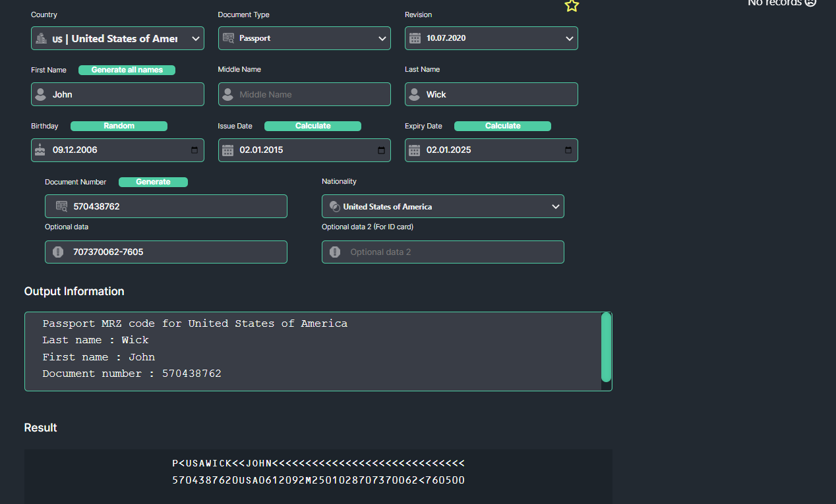The image size is (836, 504).
Task: Open the Nationality dropdown
Action: click(x=555, y=206)
